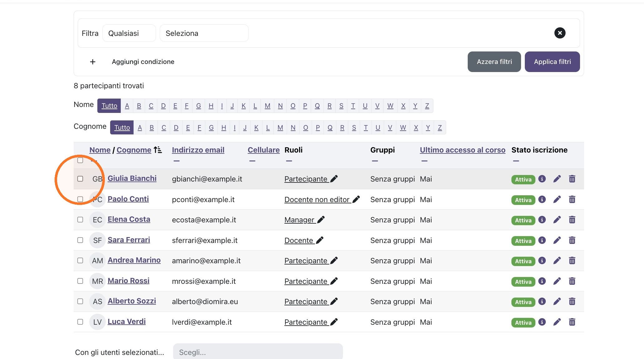
Task: Select Mario Rossi's row checkbox
Action: (80, 281)
